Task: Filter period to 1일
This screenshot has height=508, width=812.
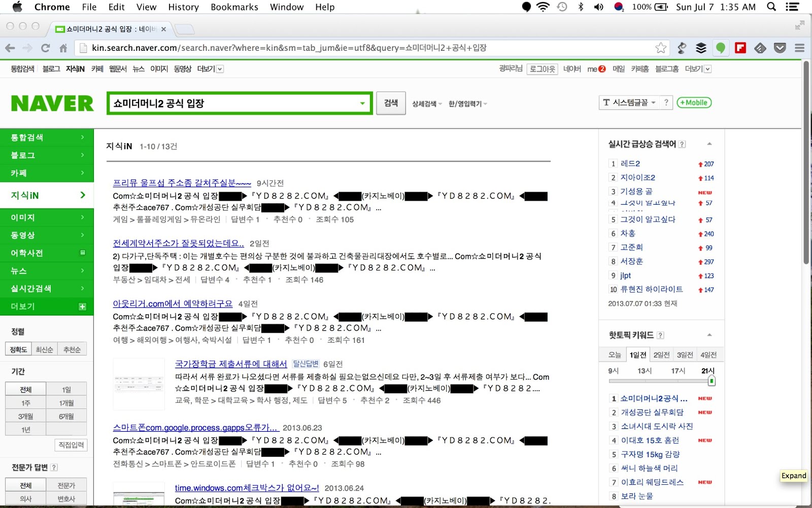Action: click(x=66, y=390)
